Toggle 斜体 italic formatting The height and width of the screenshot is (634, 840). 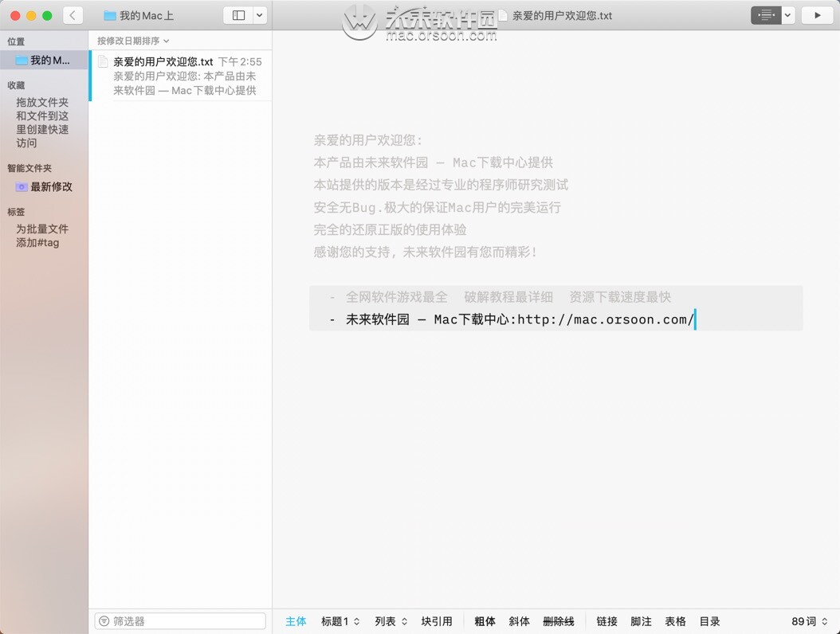[x=519, y=621]
